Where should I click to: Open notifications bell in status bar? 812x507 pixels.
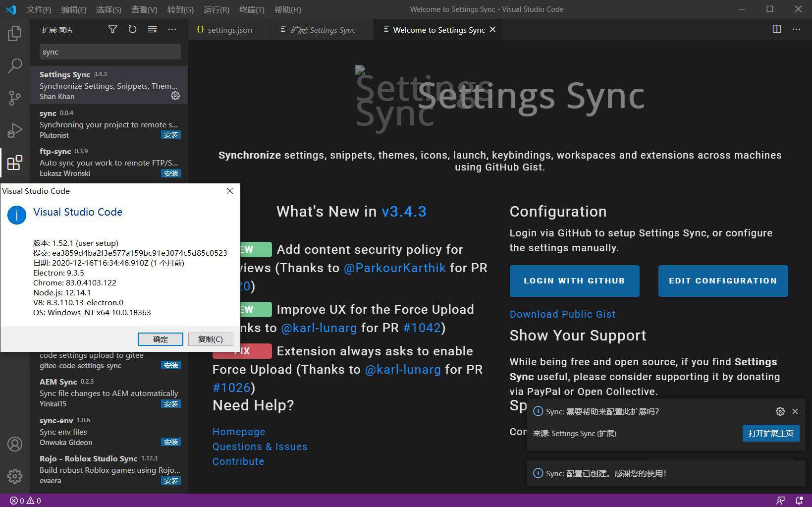pyautogui.click(x=799, y=501)
